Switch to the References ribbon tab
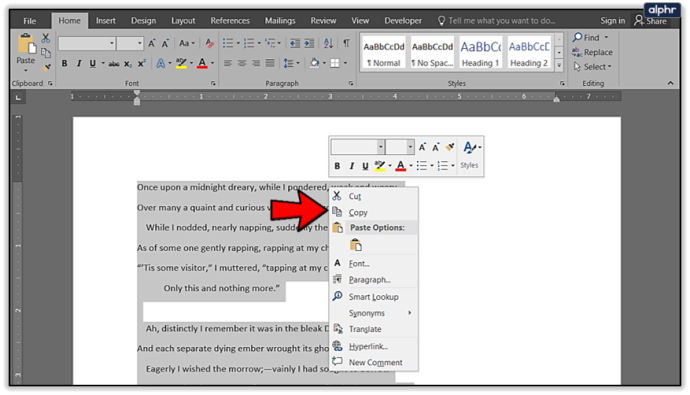 (x=230, y=21)
